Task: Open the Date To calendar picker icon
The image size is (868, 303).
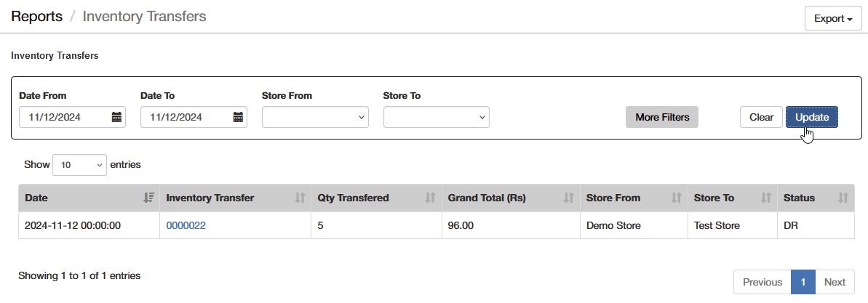Action: (238, 117)
